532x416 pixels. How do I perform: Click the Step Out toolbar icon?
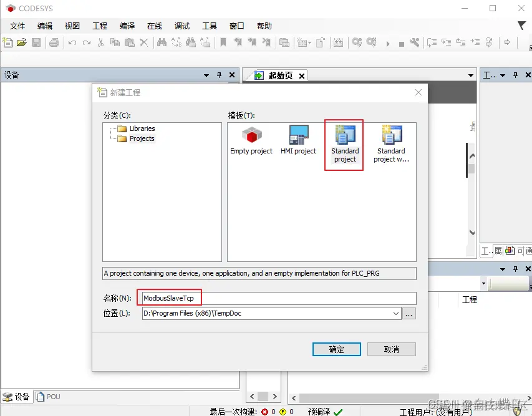(x=460, y=42)
